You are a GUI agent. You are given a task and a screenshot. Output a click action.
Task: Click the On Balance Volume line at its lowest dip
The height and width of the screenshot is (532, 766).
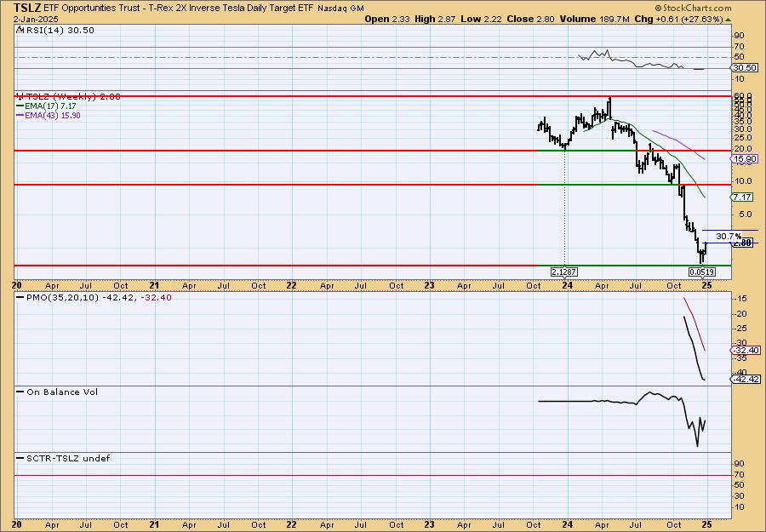pos(697,445)
